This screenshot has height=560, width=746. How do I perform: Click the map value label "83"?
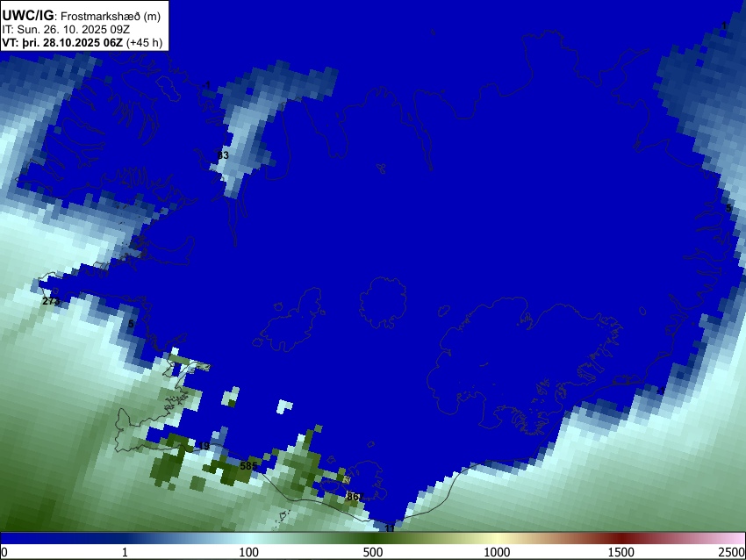(223, 155)
